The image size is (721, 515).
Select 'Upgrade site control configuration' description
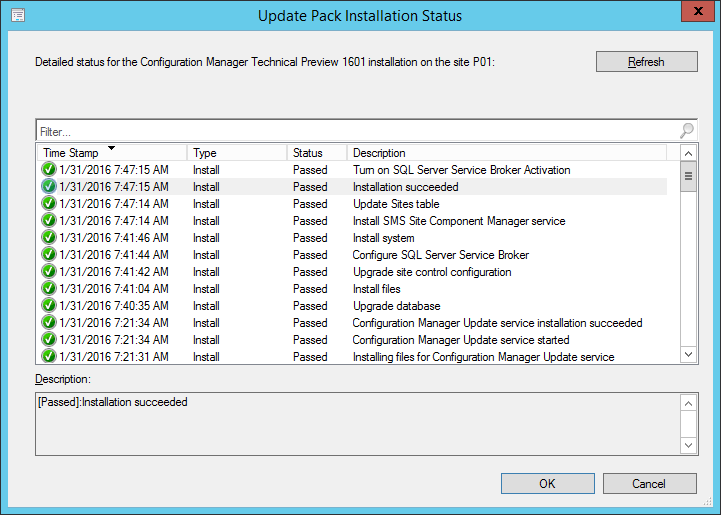tap(432, 272)
